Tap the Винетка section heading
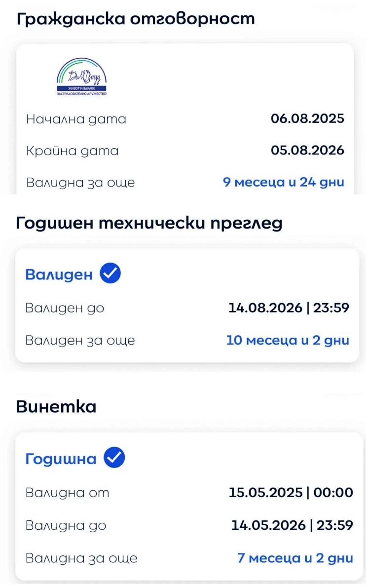The width and height of the screenshot is (366, 588). point(56,407)
